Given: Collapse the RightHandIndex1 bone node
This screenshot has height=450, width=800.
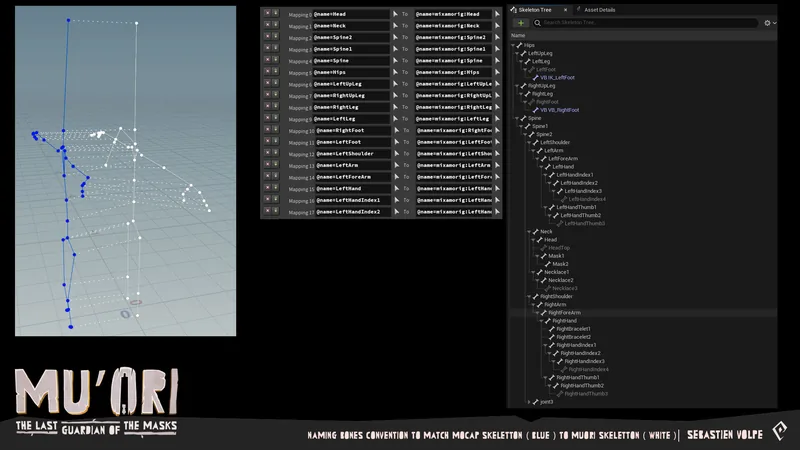Looking at the screenshot, I should coord(546,345).
